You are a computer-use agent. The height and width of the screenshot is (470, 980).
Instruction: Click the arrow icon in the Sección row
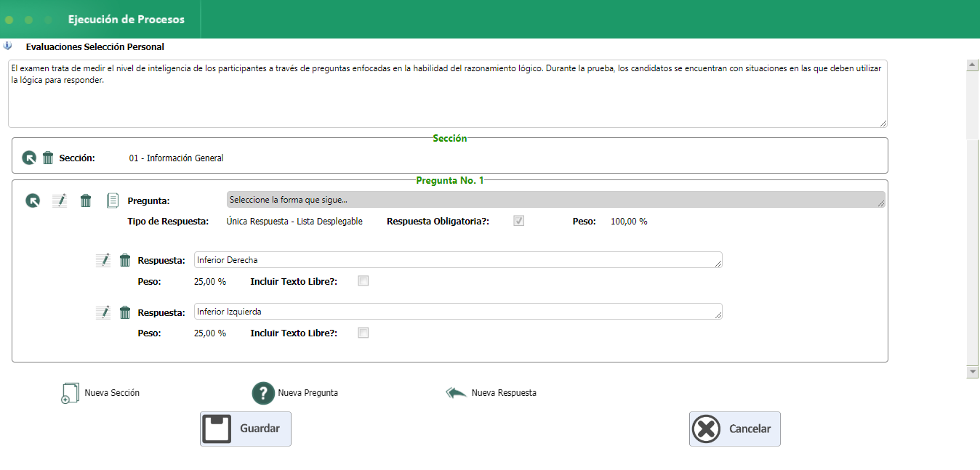29,158
